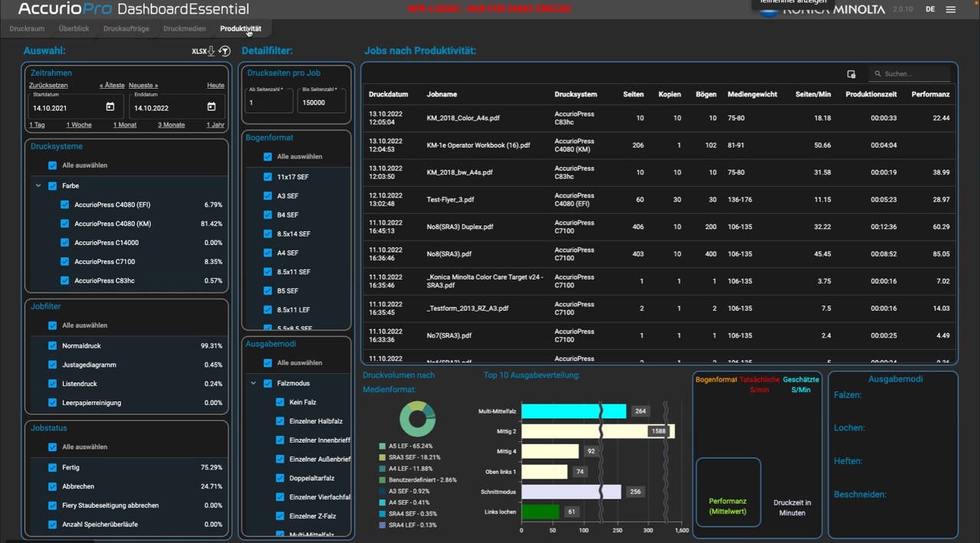The height and width of the screenshot is (543, 980).
Task: Toggle Listendruck job filter checkbox
Action: pyautogui.click(x=52, y=384)
